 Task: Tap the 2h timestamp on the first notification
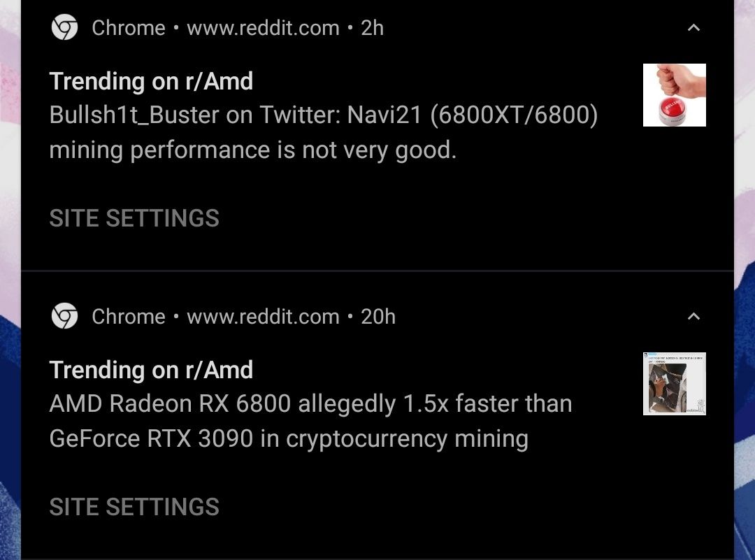372,28
